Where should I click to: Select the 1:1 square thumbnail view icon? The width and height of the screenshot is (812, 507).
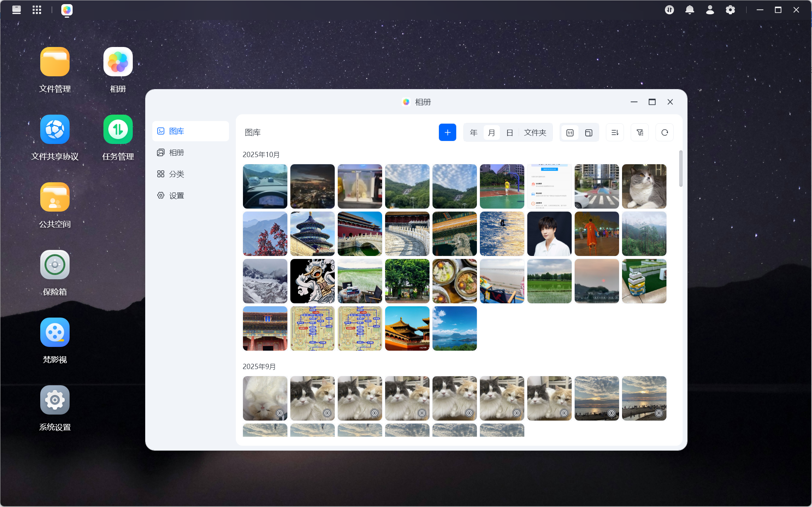coord(570,133)
